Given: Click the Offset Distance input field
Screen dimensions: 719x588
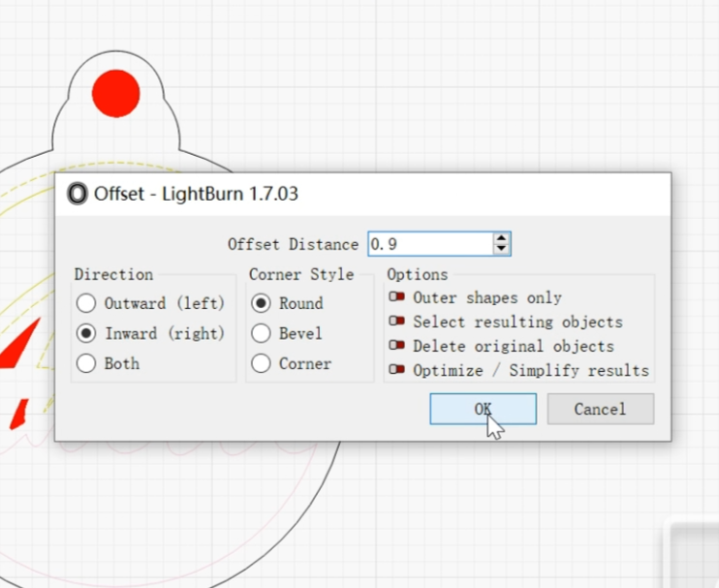Looking at the screenshot, I should tap(429, 244).
